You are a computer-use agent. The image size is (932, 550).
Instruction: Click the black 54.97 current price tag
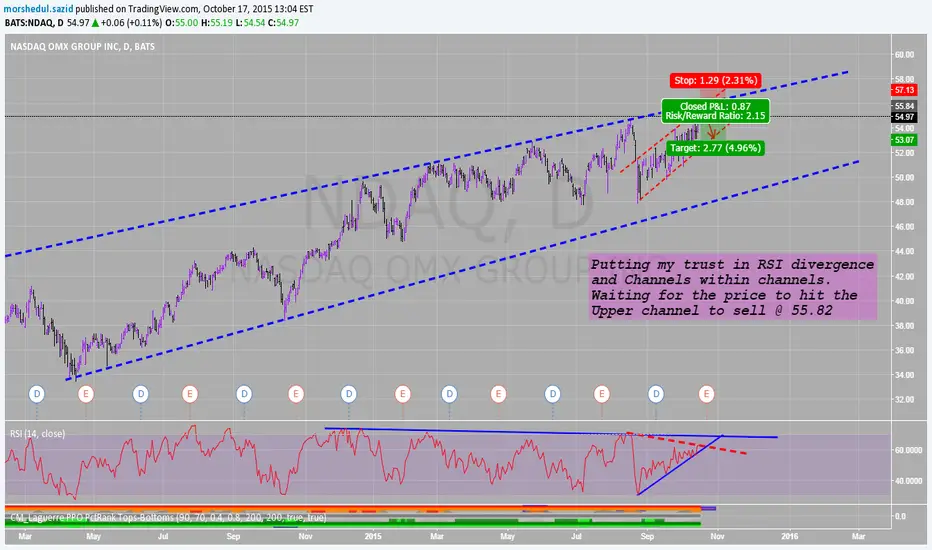(x=904, y=117)
